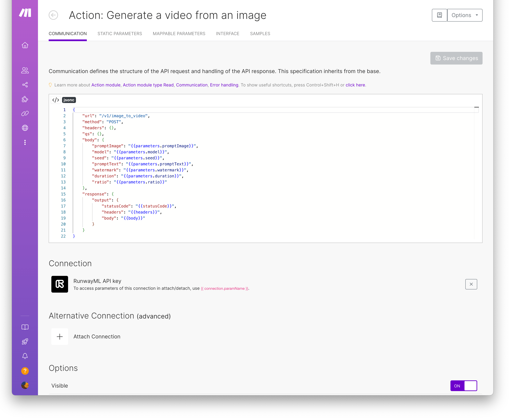Open the home icon in sidebar

(25, 45)
